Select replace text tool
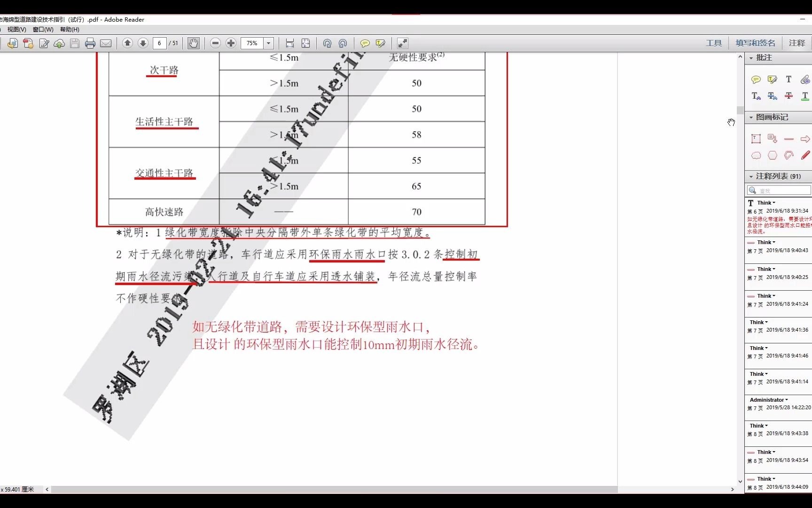 (772, 96)
